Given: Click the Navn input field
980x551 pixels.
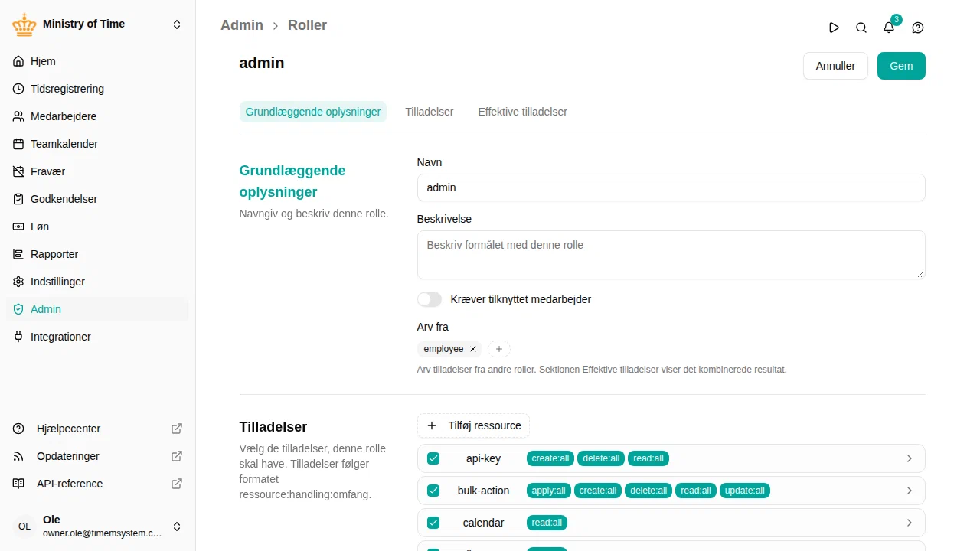Looking at the screenshot, I should 671,187.
